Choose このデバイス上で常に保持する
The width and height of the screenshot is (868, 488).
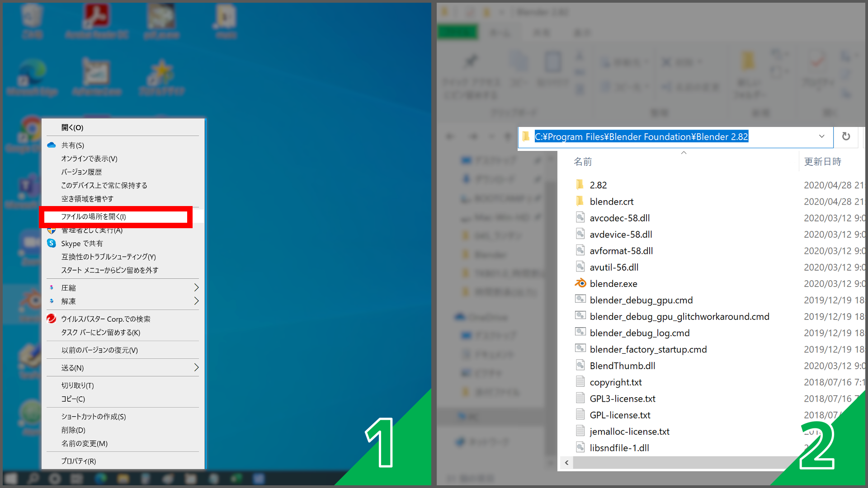123,185
